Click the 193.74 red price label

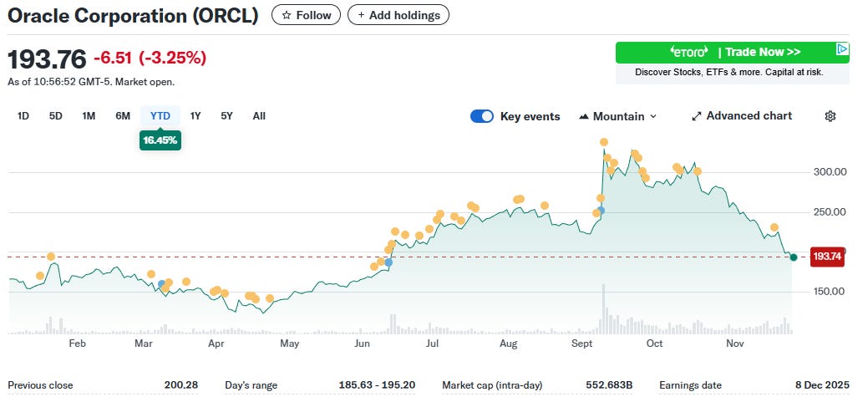click(828, 257)
